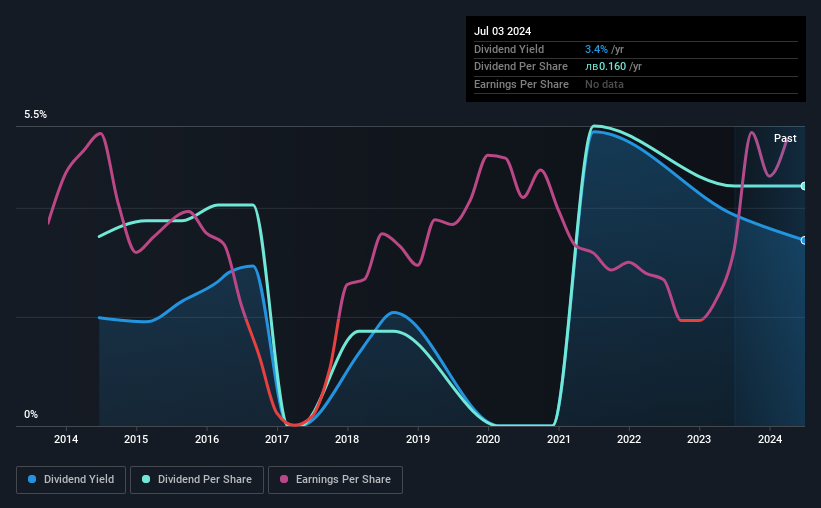Image resolution: width=821 pixels, height=508 pixels.
Task: Click the Jul 03 2024 tooltip date
Action: (x=502, y=31)
